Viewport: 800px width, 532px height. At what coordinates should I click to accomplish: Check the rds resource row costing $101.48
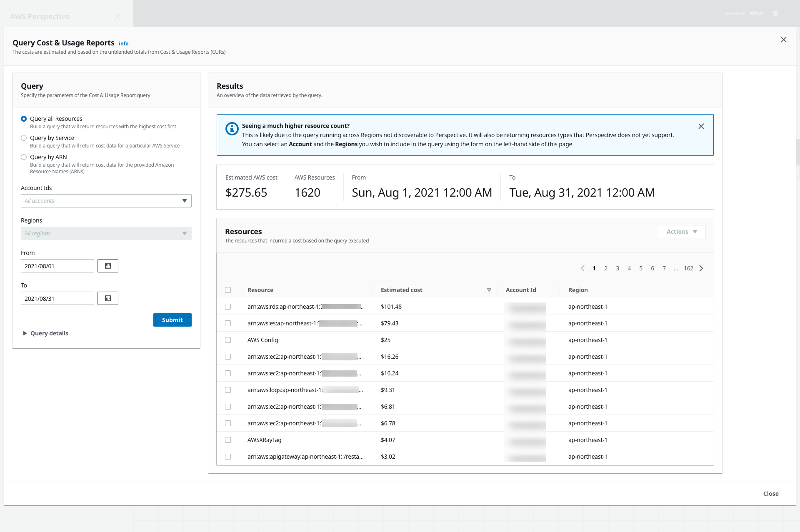click(x=228, y=307)
